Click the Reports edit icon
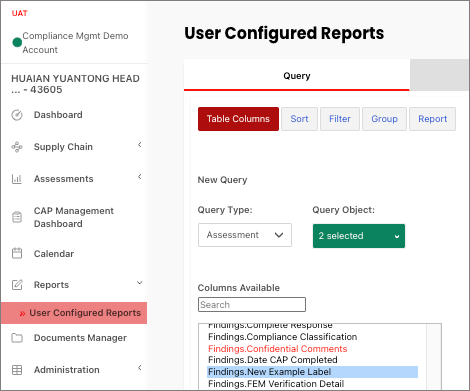 pyautogui.click(x=17, y=285)
